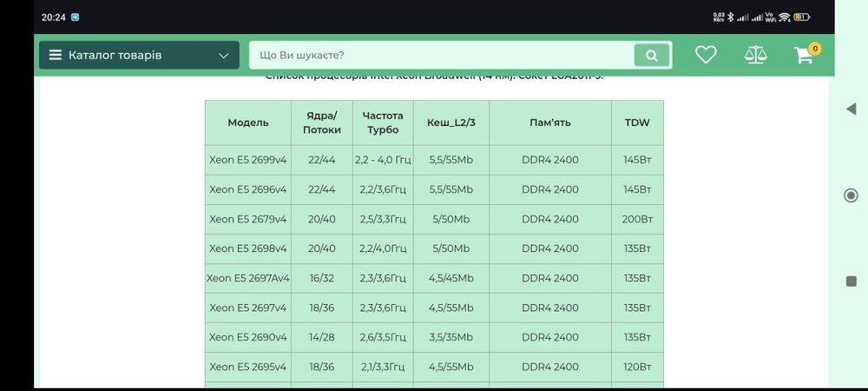Image resolution: width=868 pixels, height=391 pixels.
Task: Open the Каталог товарів menu
Action: click(x=139, y=56)
